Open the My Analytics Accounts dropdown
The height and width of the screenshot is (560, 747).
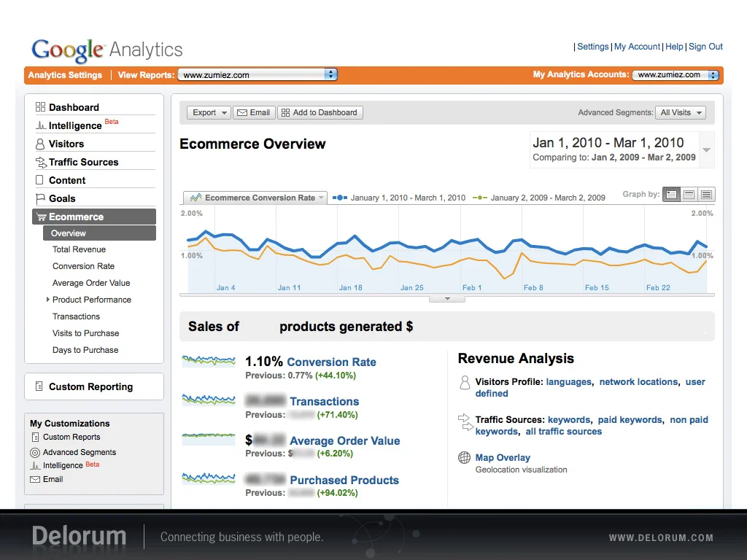pyautogui.click(x=675, y=75)
